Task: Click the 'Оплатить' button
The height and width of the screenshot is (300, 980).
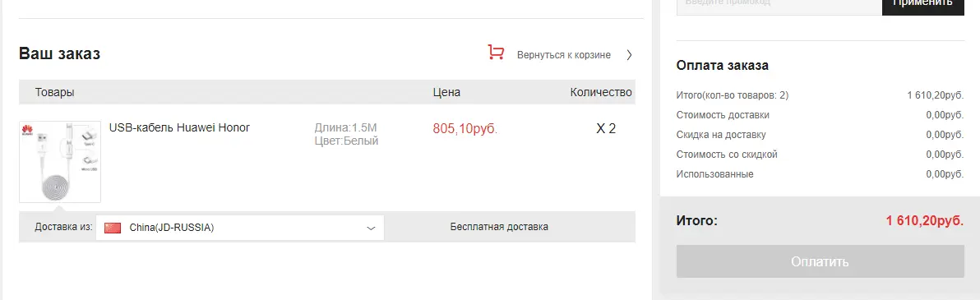Action: pyautogui.click(x=820, y=261)
